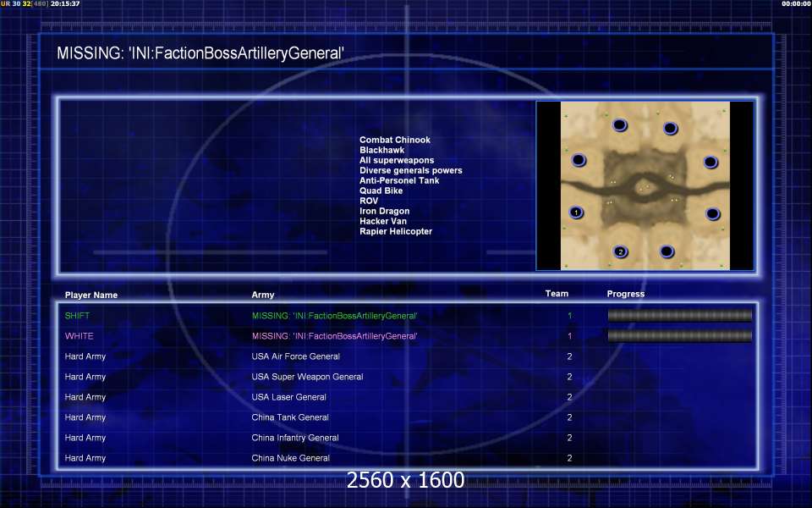Click SHIFT's loading progress bar
Viewport: 812px width, 508px height.
[x=679, y=316]
